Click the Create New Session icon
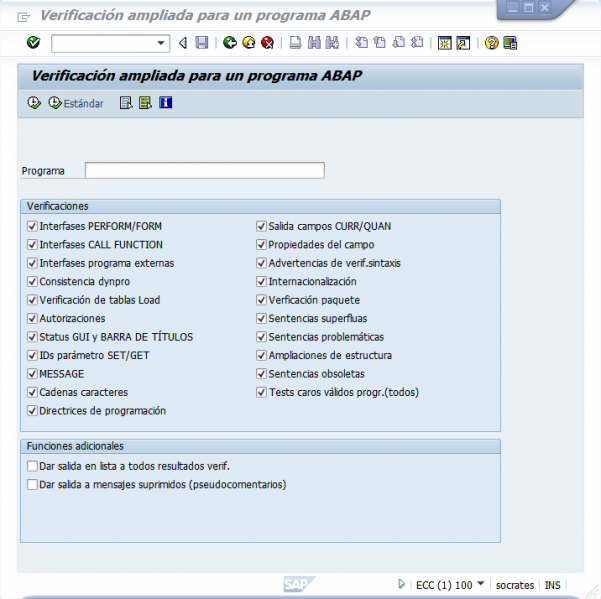Screen dimensions: 601x599 coord(445,43)
